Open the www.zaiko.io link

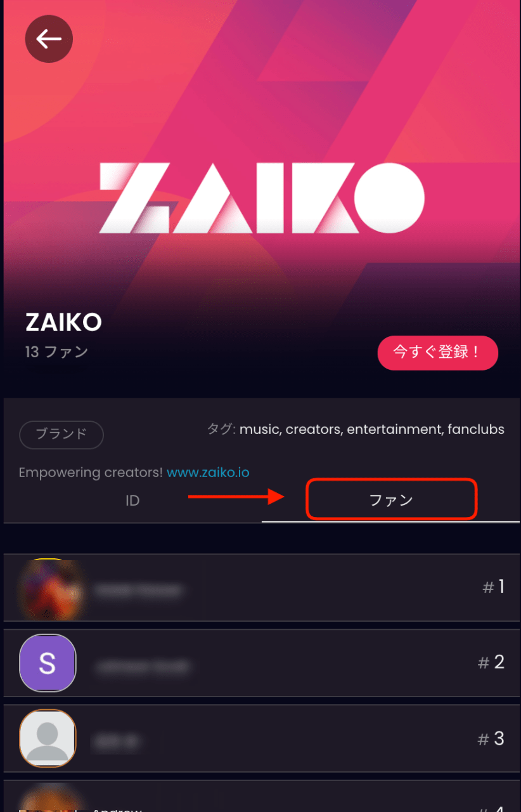[x=208, y=473]
